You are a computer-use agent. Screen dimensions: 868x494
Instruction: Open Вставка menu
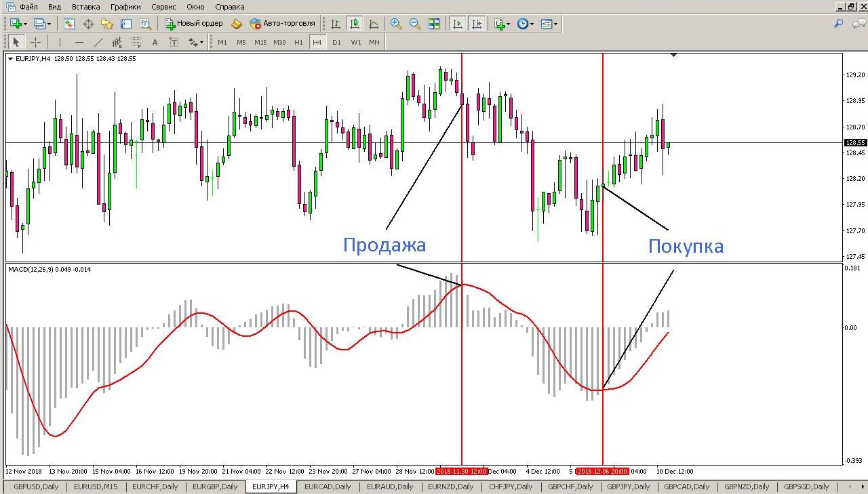[86, 7]
